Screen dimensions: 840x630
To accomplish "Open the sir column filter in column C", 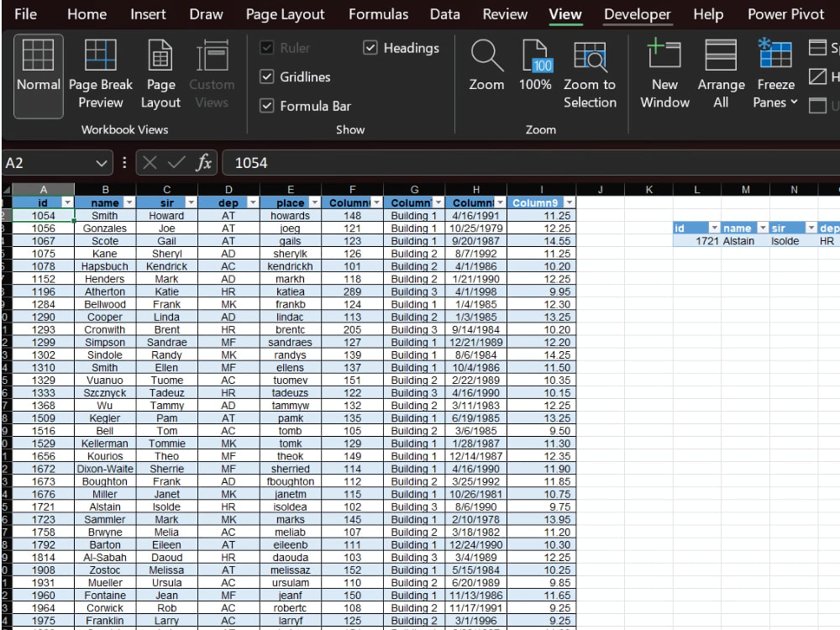I will point(191,202).
